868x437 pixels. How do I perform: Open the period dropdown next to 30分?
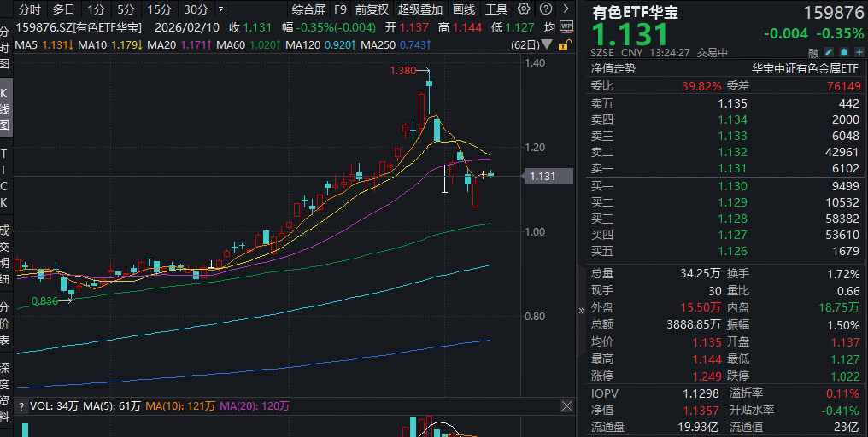point(221,9)
